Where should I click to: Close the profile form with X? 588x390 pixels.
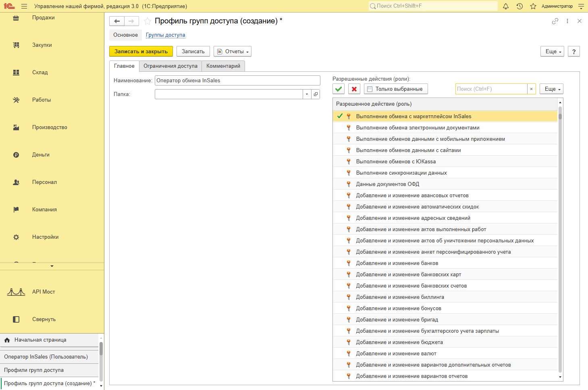tap(580, 21)
